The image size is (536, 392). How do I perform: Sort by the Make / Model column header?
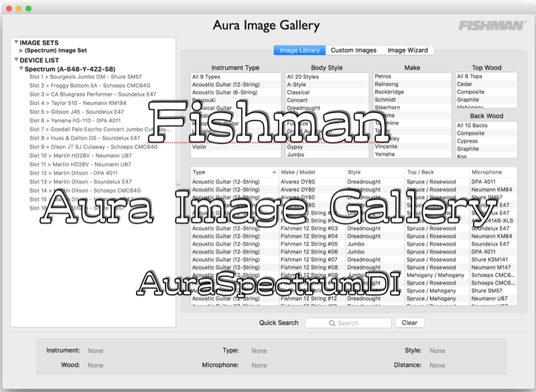312,172
